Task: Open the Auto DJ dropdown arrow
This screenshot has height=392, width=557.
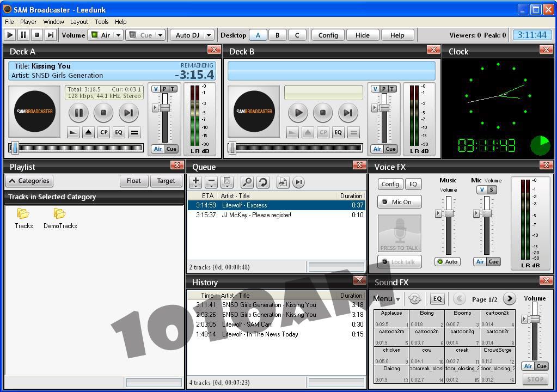Action: [x=209, y=35]
